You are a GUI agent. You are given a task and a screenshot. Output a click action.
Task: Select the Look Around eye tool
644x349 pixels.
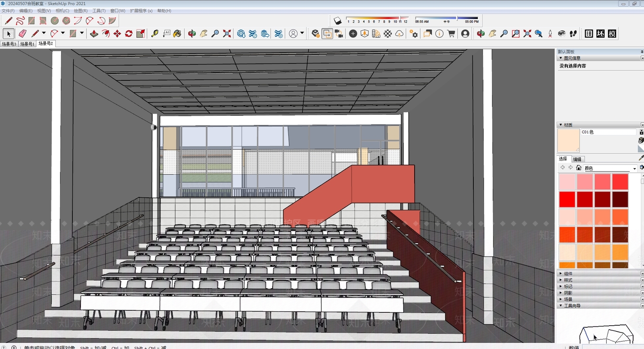(x=561, y=34)
